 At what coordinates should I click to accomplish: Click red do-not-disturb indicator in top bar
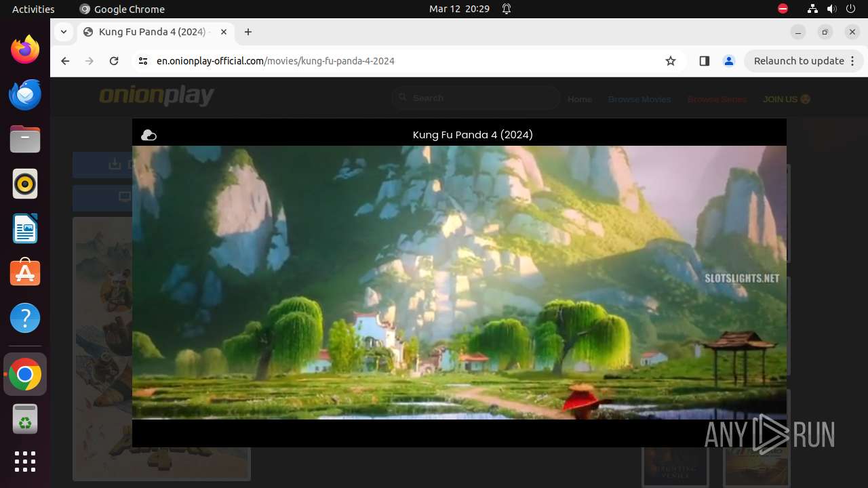(x=783, y=9)
